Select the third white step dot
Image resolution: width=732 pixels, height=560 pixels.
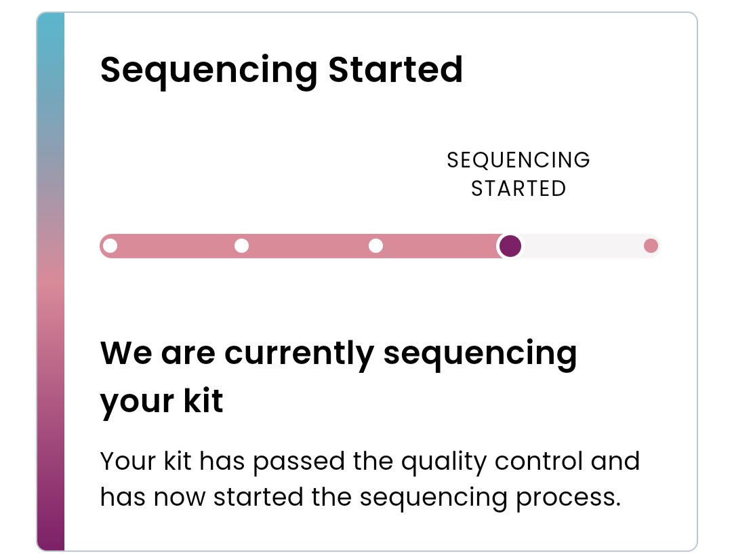(375, 245)
